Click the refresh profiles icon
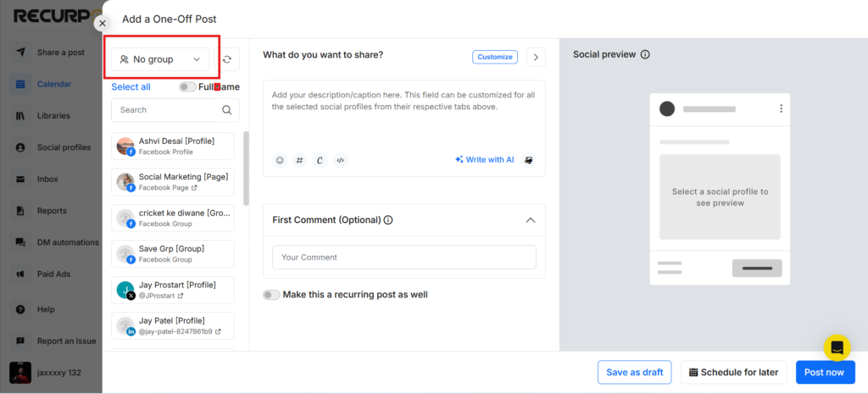Screen dimensions: 868x394 [227, 59]
